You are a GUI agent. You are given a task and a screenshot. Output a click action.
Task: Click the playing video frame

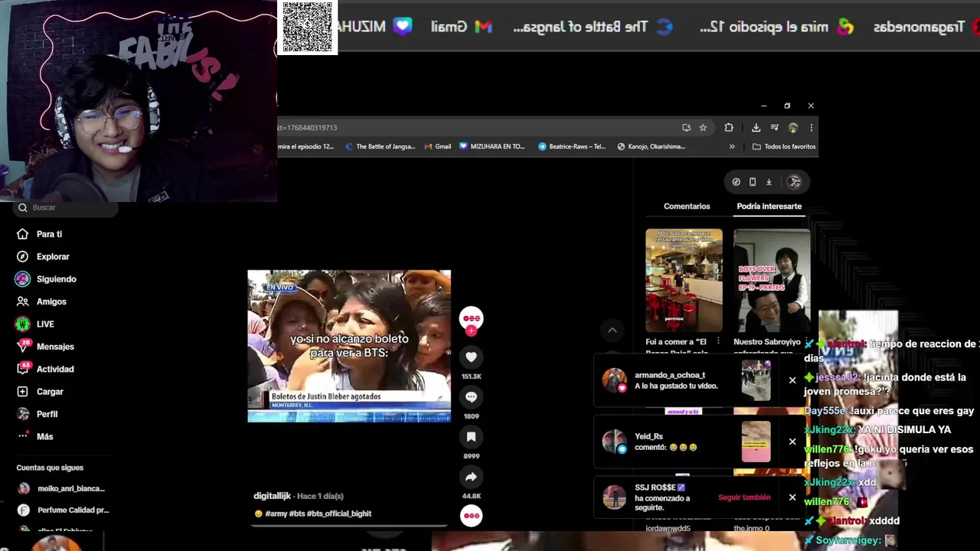click(349, 346)
